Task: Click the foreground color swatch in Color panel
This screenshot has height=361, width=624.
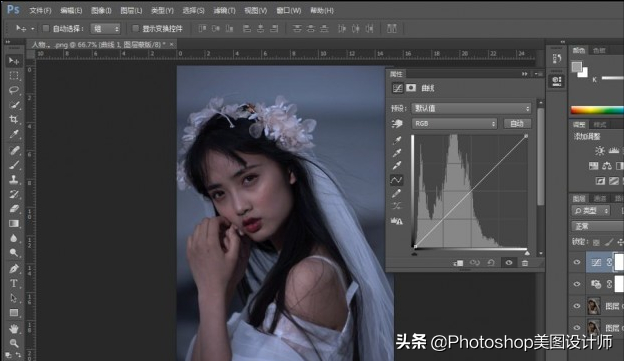Action: tap(576, 66)
